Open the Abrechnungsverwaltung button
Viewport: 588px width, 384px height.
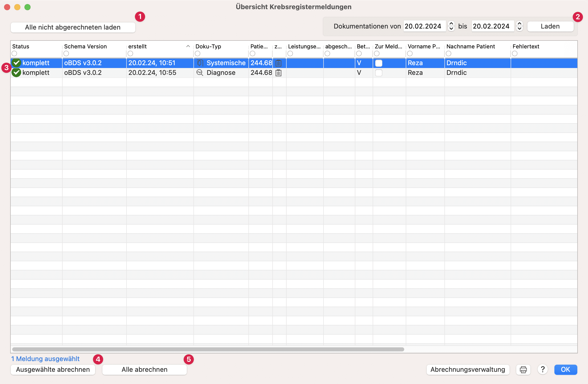(x=468, y=369)
